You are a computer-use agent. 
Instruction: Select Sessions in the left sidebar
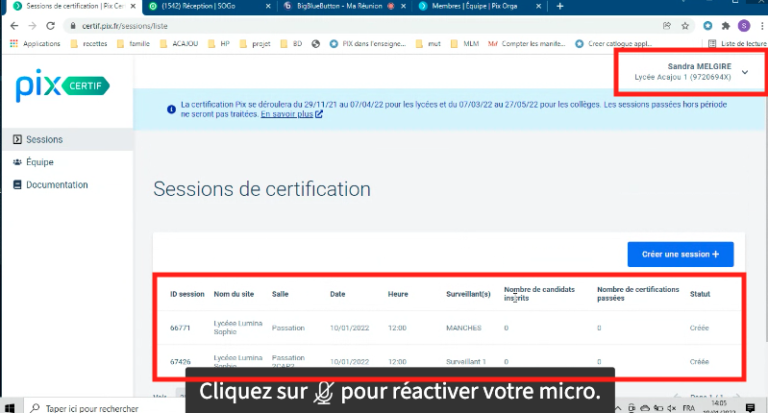[x=67, y=140]
